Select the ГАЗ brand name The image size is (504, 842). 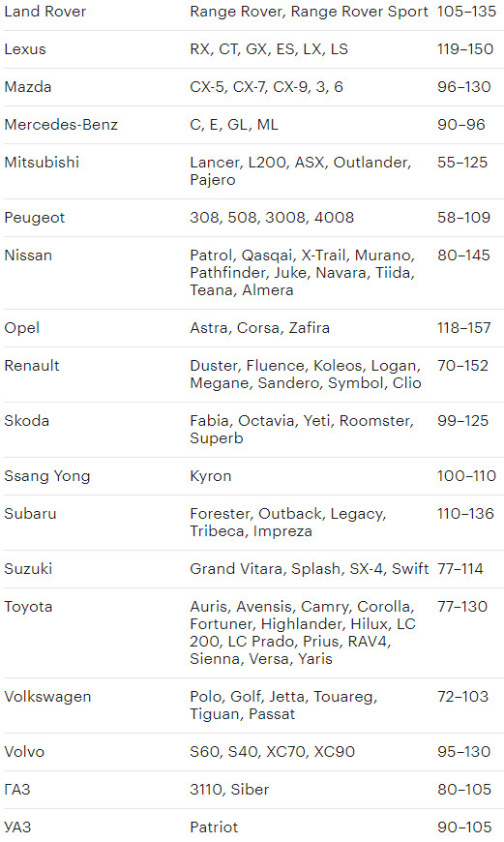(x=17, y=790)
